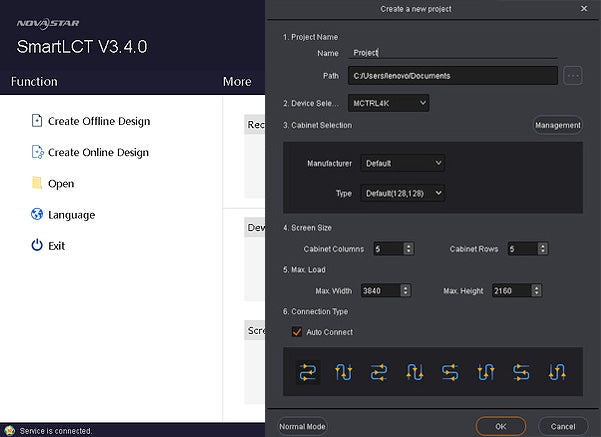Switch to the More tab
601x437 pixels.
(237, 82)
